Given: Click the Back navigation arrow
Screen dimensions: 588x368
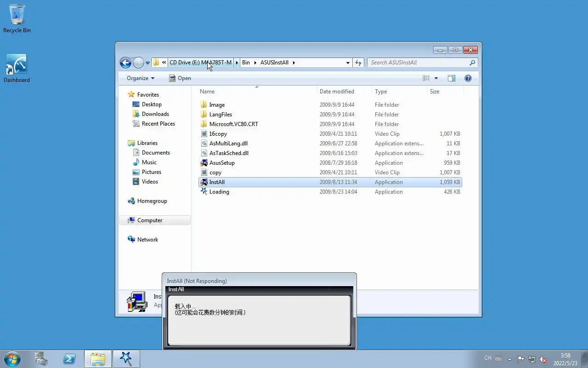Looking at the screenshot, I should [125, 63].
